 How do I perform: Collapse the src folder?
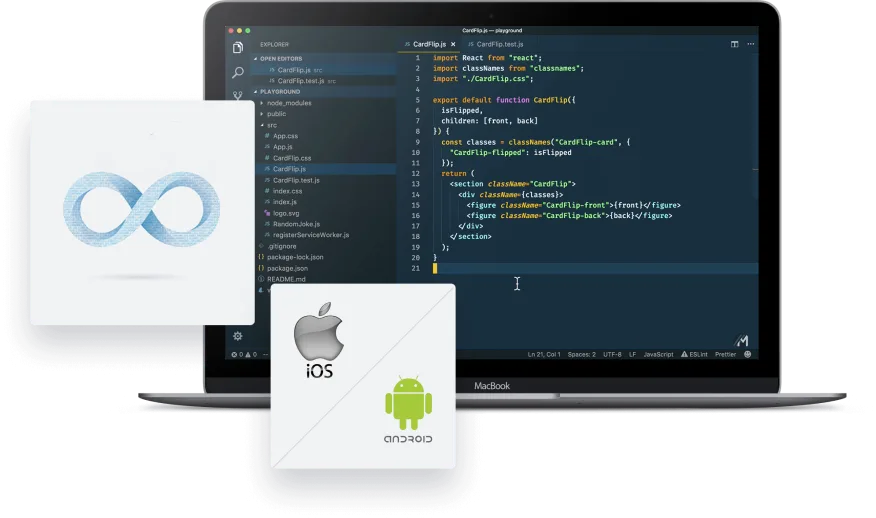[271, 125]
